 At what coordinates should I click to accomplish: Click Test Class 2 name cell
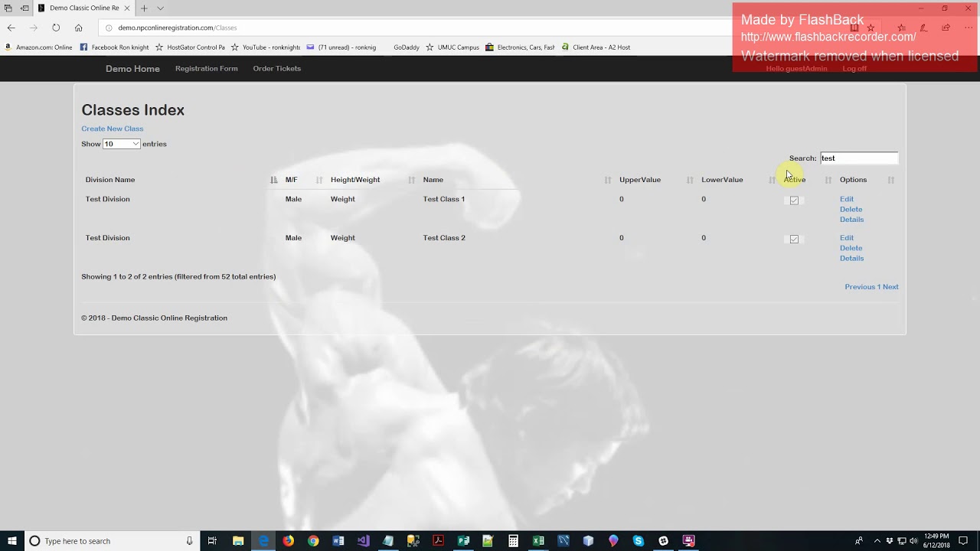444,238
